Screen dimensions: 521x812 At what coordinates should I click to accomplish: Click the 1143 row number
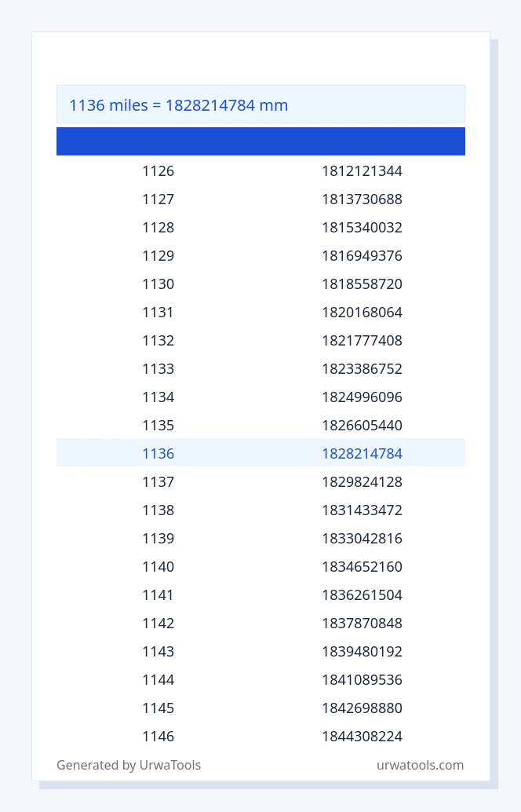(x=158, y=652)
